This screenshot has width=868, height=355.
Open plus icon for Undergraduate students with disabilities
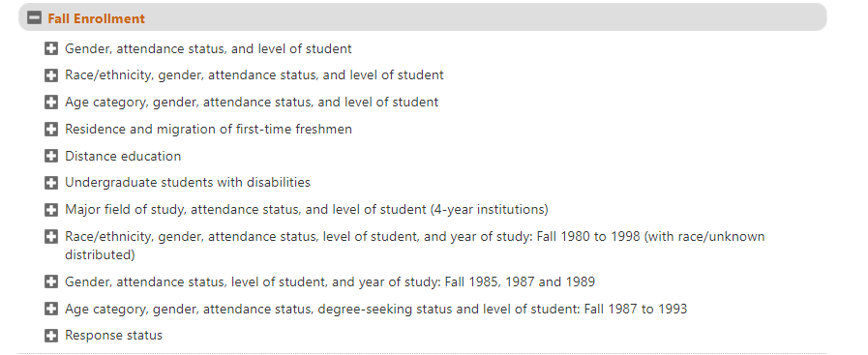[51, 183]
